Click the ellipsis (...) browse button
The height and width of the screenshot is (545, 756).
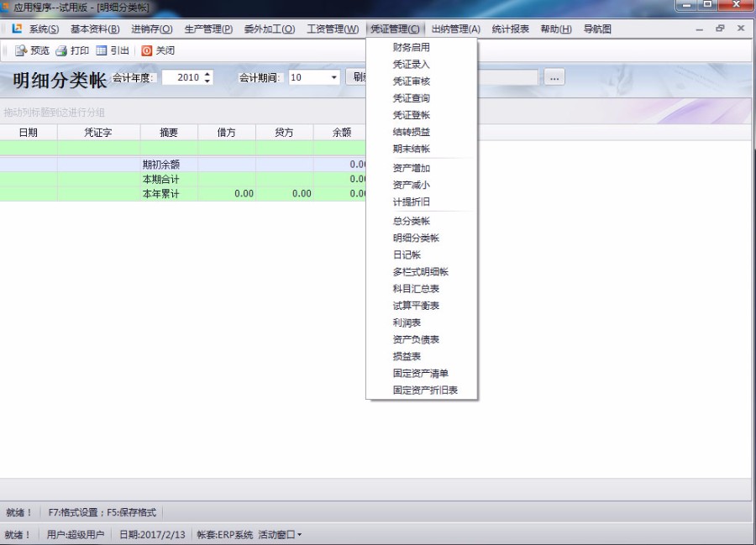click(554, 77)
